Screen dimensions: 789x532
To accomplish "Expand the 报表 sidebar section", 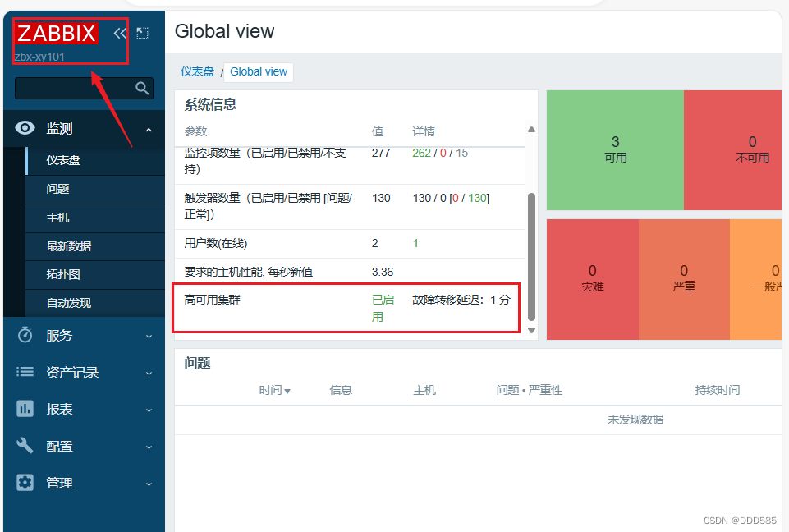I will click(x=149, y=409).
